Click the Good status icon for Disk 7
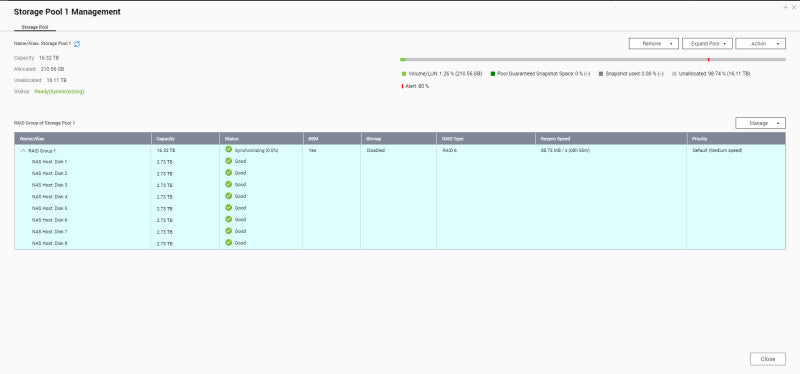The image size is (800, 374). tap(229, 231)
